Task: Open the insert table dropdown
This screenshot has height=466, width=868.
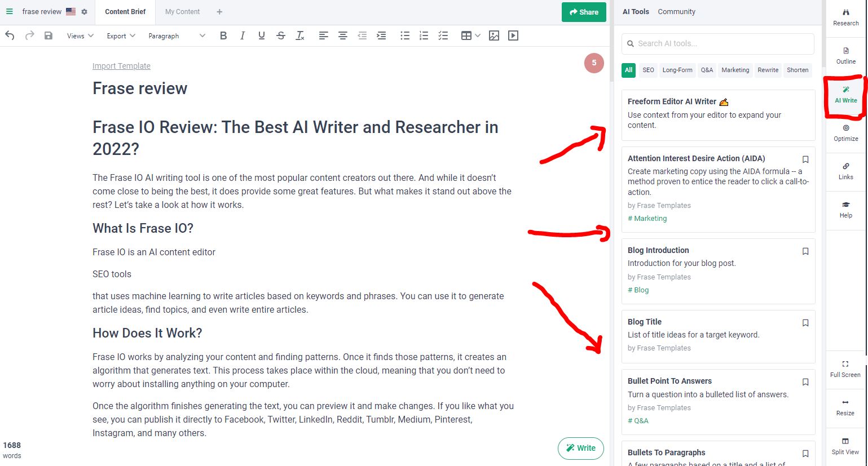Action: click(470, 35)
